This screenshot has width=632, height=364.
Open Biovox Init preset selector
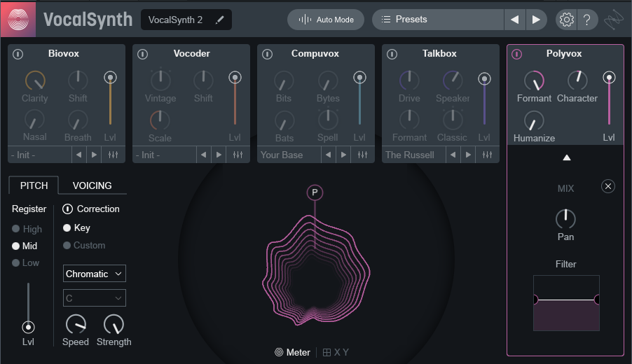coord(39,155)
